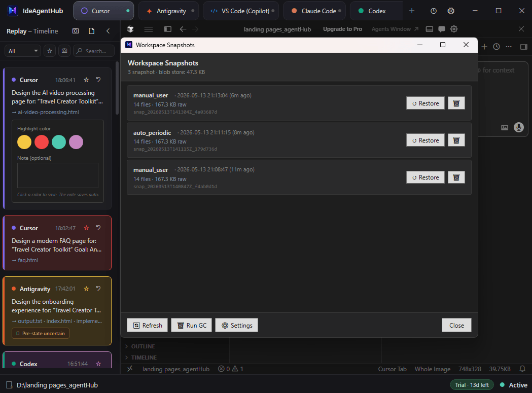
Task: Click the optional Note text box
Action: click(x=58, y=175)
